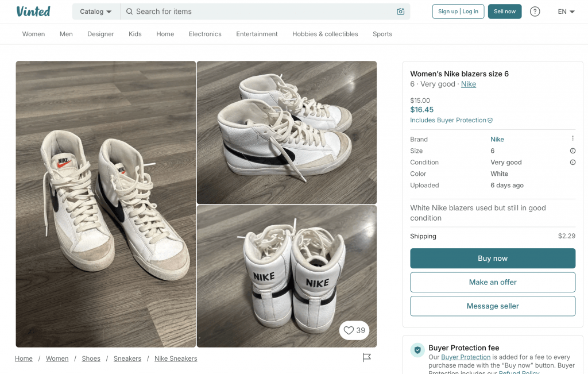
Task: Open the Entertainment category tab
Action: click(x=257, y=34)
